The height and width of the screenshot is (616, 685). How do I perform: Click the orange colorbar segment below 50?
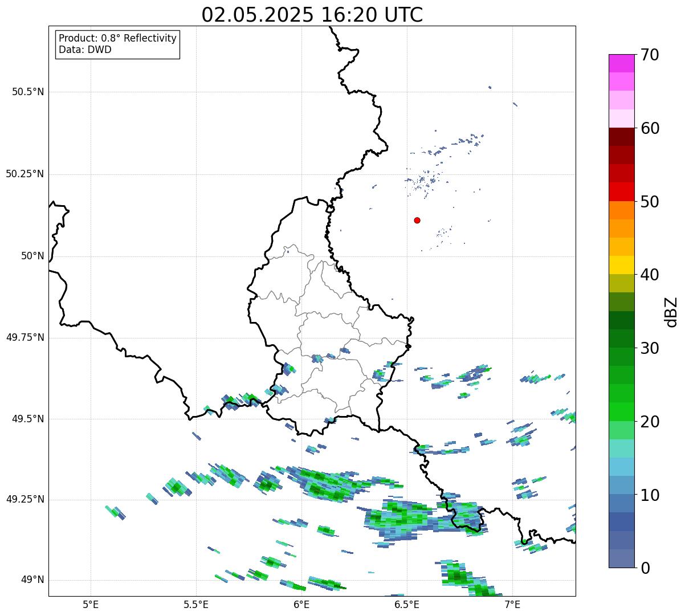[622, 210]
